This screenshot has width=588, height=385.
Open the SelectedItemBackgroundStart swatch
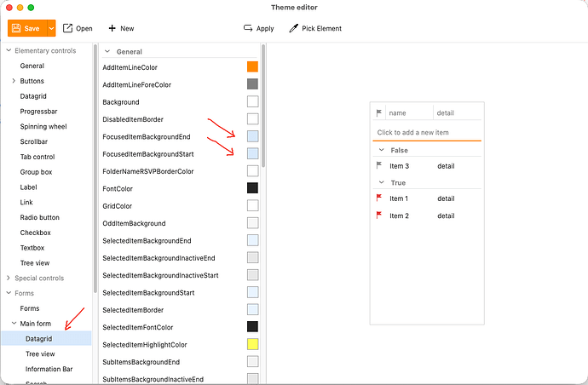coord(252,292)
